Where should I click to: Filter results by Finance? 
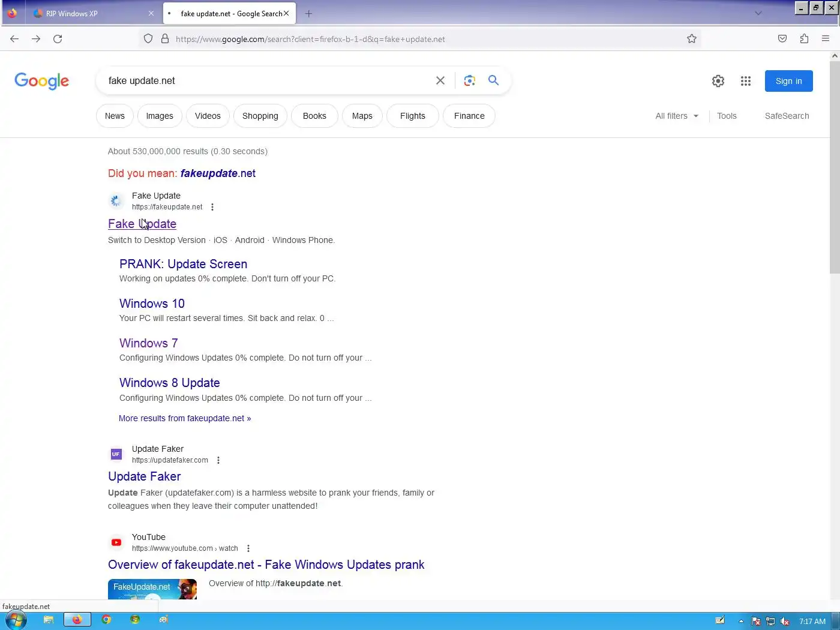tap(469, 116)
